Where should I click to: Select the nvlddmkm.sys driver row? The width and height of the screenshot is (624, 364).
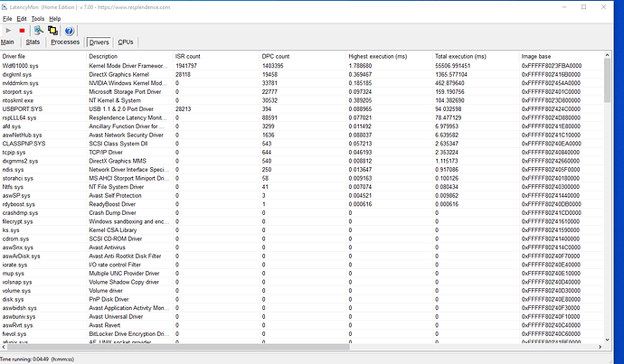click(302, 83)
